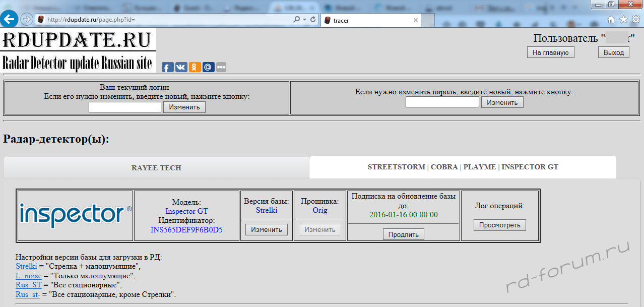Share page via Mail.ru @ icon
Viewport: 644px width, 307px height.
point(208,67)
